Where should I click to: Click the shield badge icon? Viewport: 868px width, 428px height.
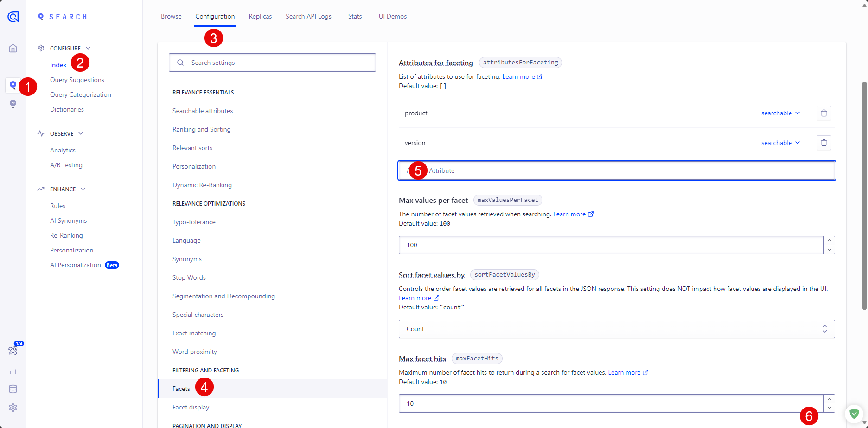(854, 414)
